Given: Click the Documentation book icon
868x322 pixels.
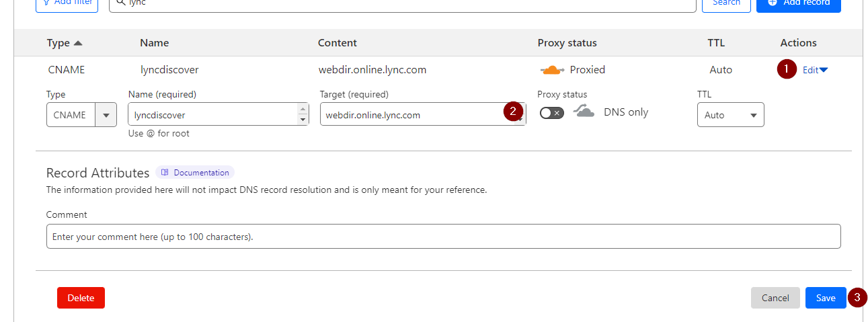Looking at the screenshot, I should (165, 173).
